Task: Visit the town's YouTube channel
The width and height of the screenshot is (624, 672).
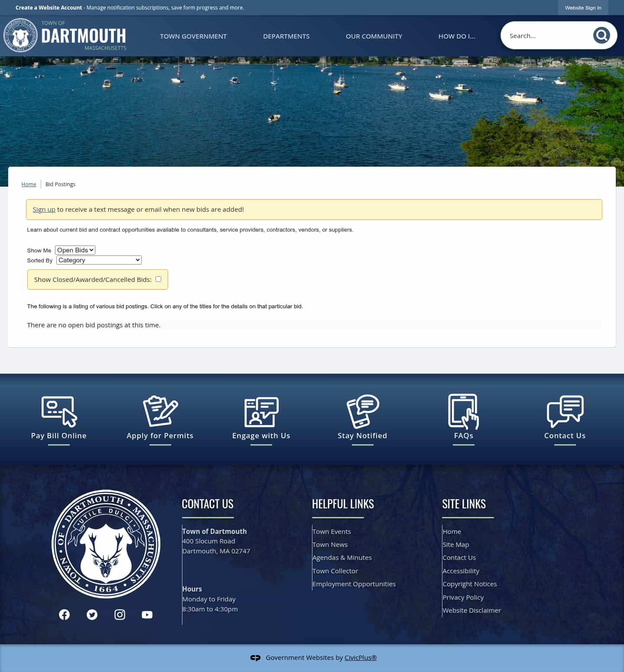Action: point(147,614)
